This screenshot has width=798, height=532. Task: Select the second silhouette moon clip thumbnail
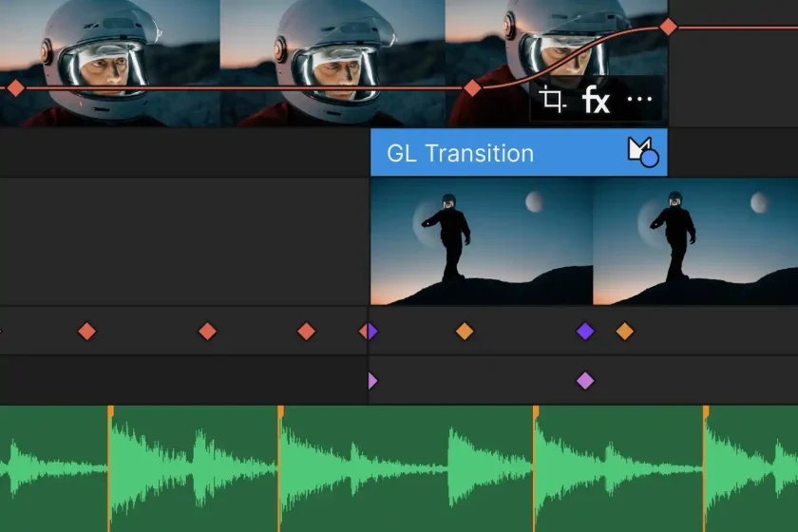pyautogui.click(x=695, y=241)
